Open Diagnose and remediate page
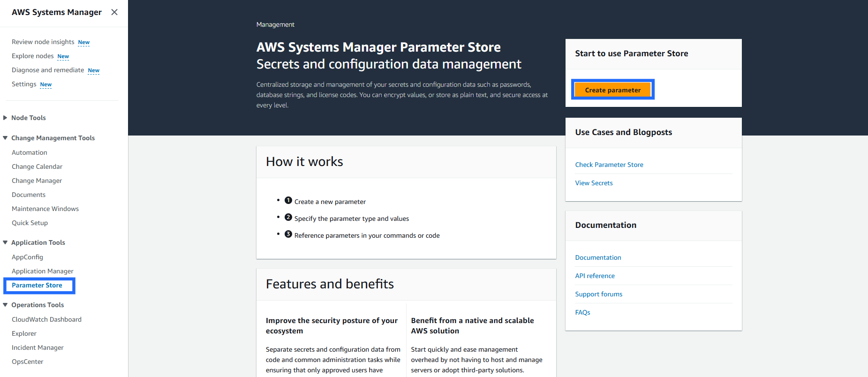 pyautogui.click(x=48, y=70)
